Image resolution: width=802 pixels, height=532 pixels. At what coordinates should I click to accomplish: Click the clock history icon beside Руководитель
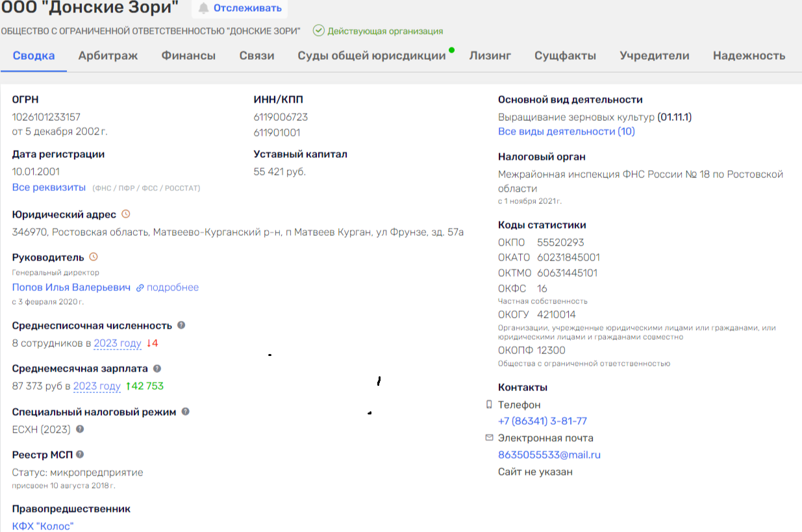93,257
